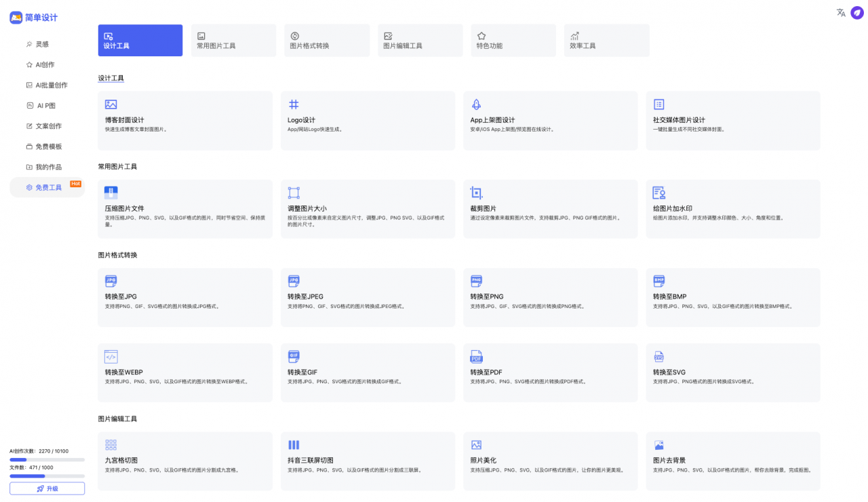Open the purple rocket avatar icon
The width and height of the screenshot is (868, 502).
click(857, 12)
